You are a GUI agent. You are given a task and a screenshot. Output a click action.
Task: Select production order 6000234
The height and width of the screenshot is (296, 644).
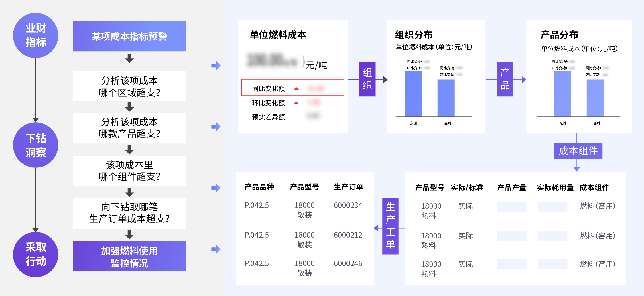(348, 205)
